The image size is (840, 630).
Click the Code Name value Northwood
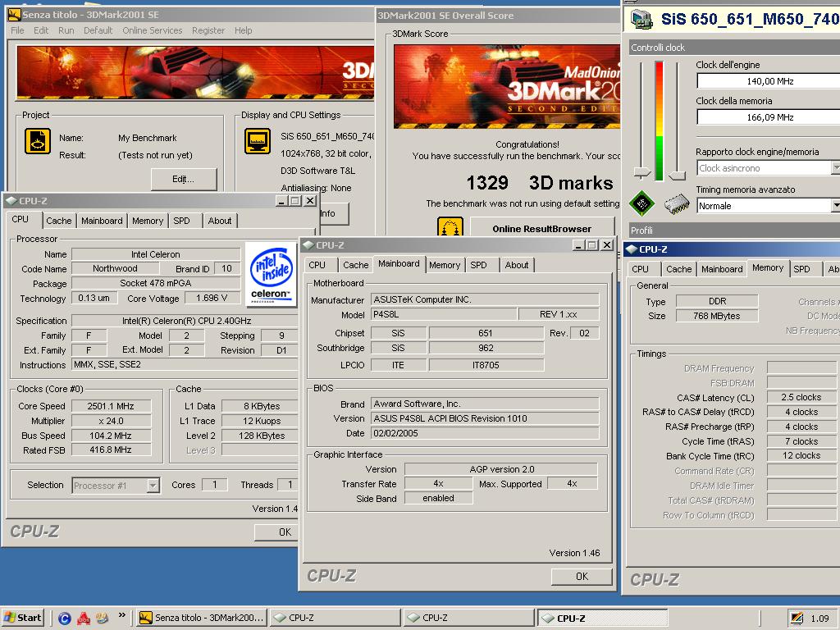tap(115, 268)
